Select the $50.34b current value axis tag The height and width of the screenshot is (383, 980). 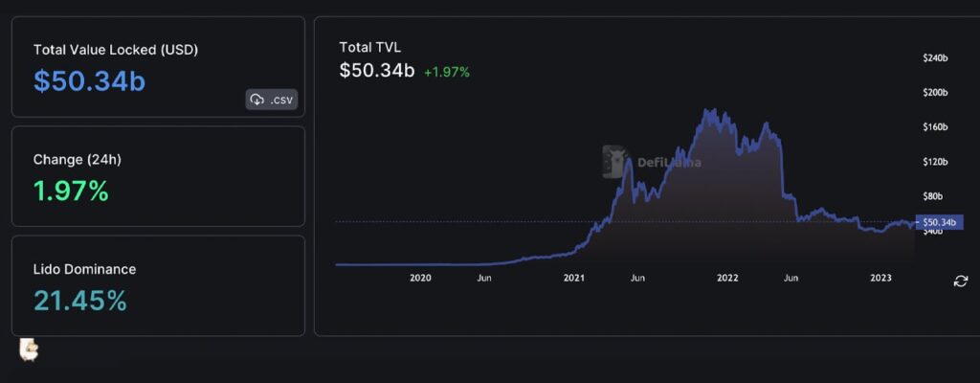pos(939,222)
